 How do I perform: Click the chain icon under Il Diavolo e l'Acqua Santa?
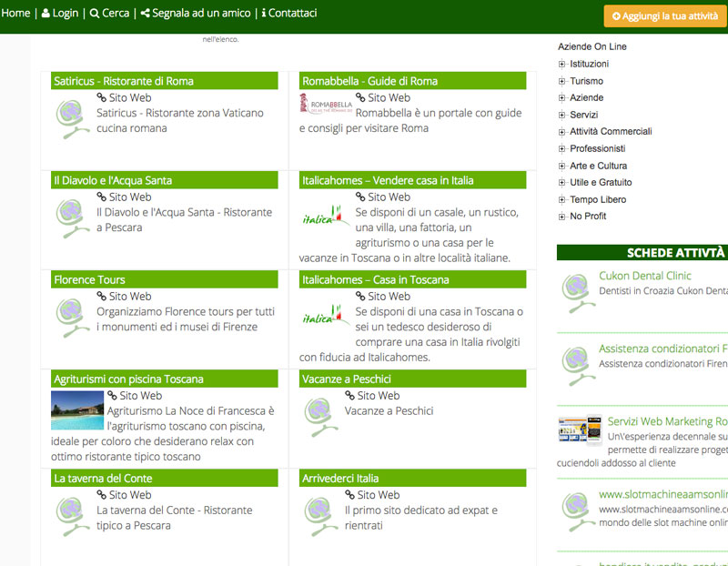102,197
